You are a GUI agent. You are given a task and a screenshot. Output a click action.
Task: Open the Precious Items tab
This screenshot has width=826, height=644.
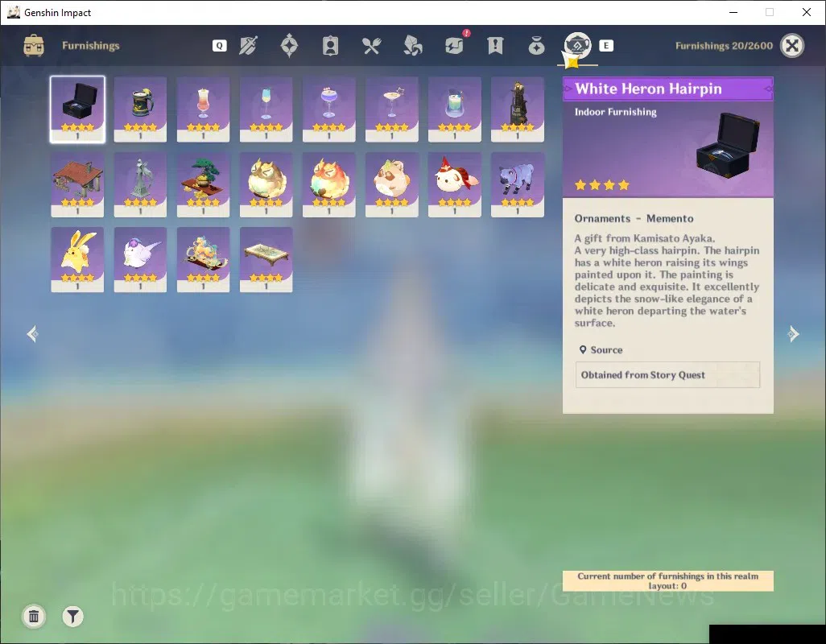coord(536,46)
